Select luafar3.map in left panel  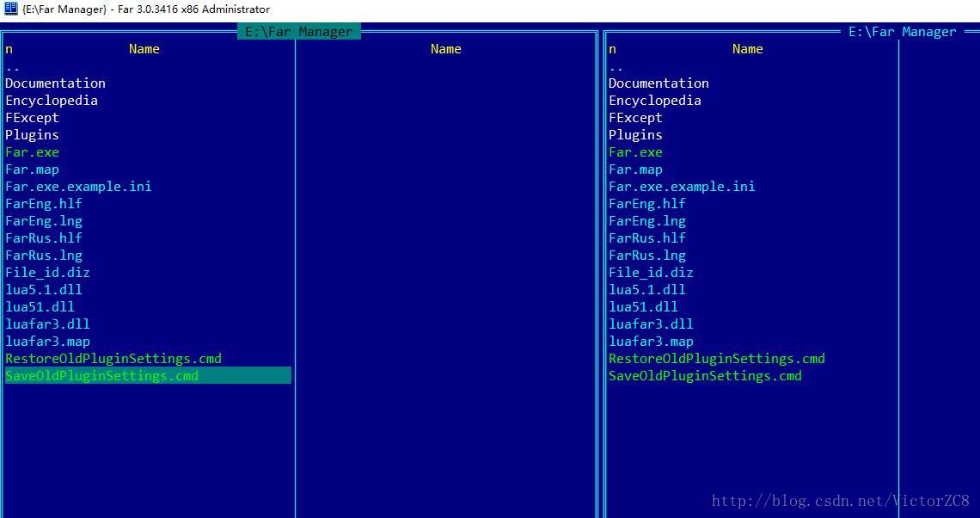(47, 342)
